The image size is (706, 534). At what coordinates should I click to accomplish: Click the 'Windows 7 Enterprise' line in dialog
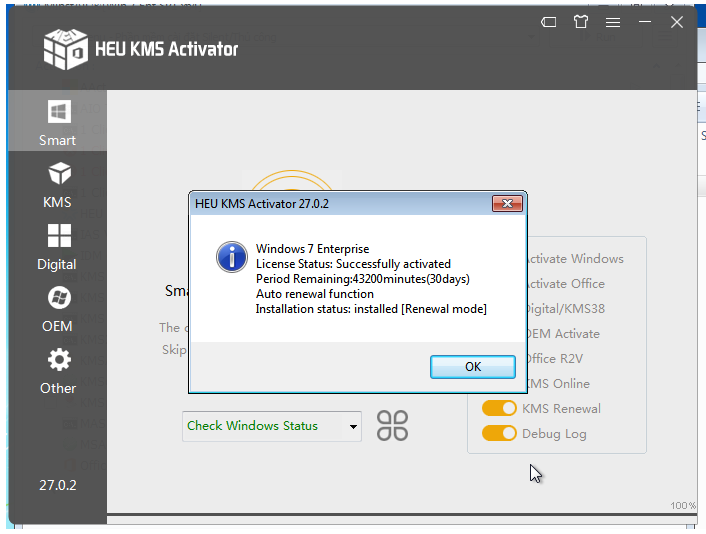(x=312, y=249)
